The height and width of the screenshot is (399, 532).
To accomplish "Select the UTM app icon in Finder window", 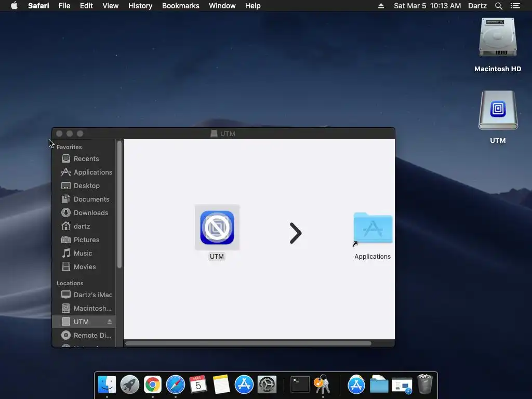I will [x=217, y=228].
